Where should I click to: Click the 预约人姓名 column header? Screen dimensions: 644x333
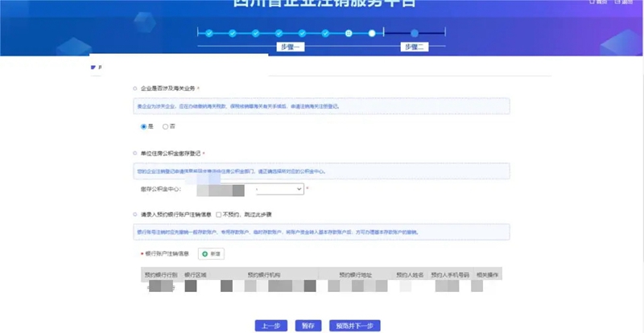[x=410, y=275]
